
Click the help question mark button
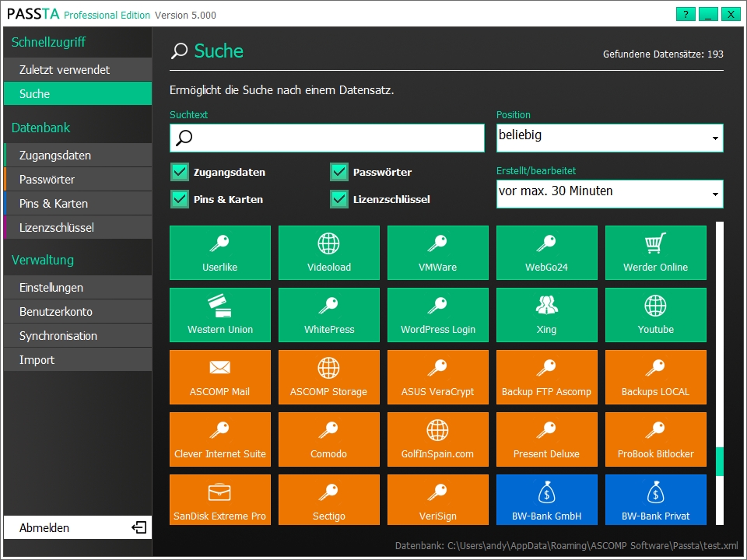point(686,14)
